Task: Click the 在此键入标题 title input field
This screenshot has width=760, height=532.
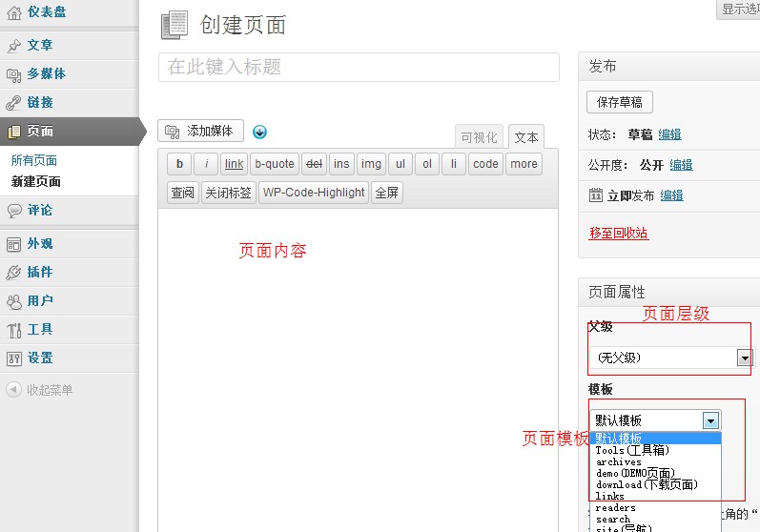Action: pyautogui.click(x=359, y=68)
